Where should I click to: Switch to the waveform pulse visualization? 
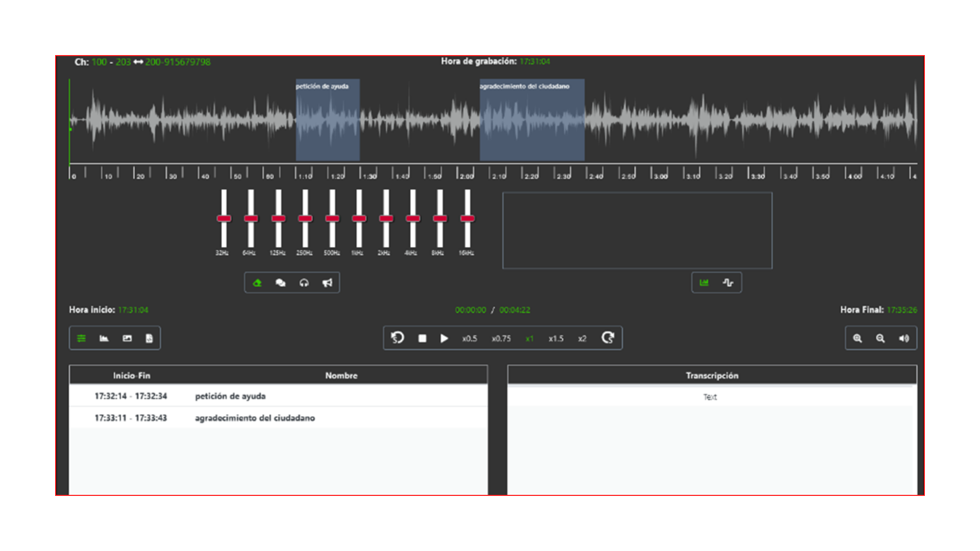click(728, 283)
